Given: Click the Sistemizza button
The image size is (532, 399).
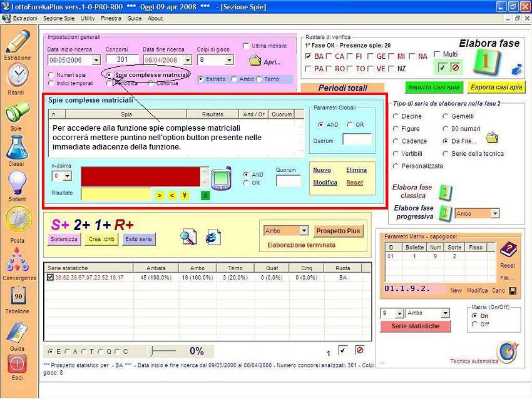Looking at the screenshot, I should tap(64, 239).
